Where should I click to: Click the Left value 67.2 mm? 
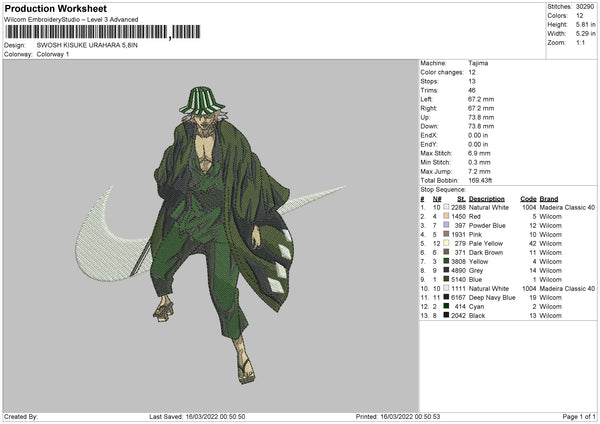pos(481,99)
